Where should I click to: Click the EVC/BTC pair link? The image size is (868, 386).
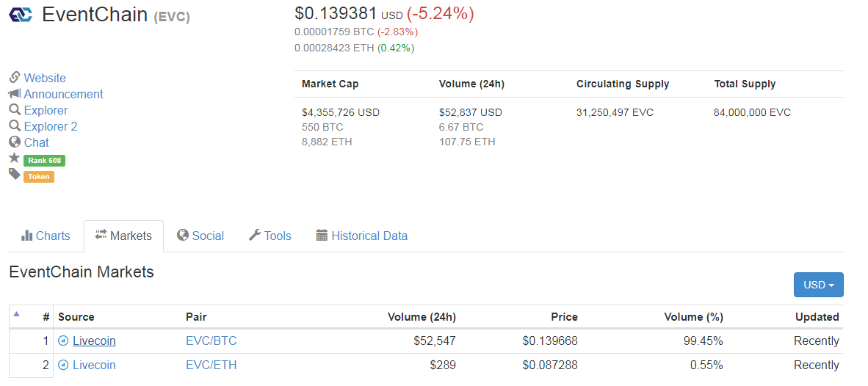coord(211,341)
